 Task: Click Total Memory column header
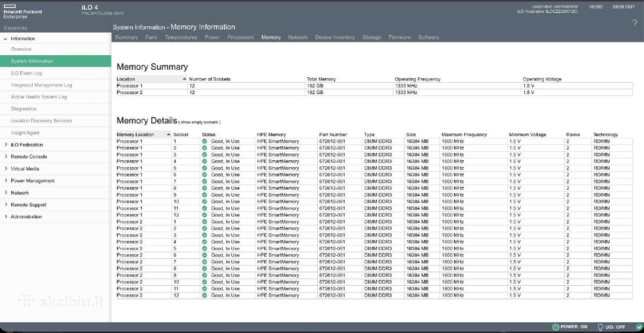(321, 79)
